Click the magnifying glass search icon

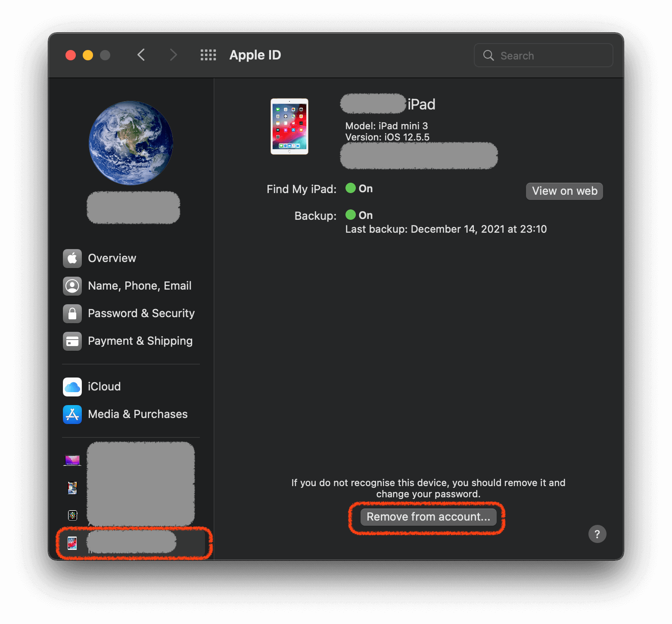[488, 55]
